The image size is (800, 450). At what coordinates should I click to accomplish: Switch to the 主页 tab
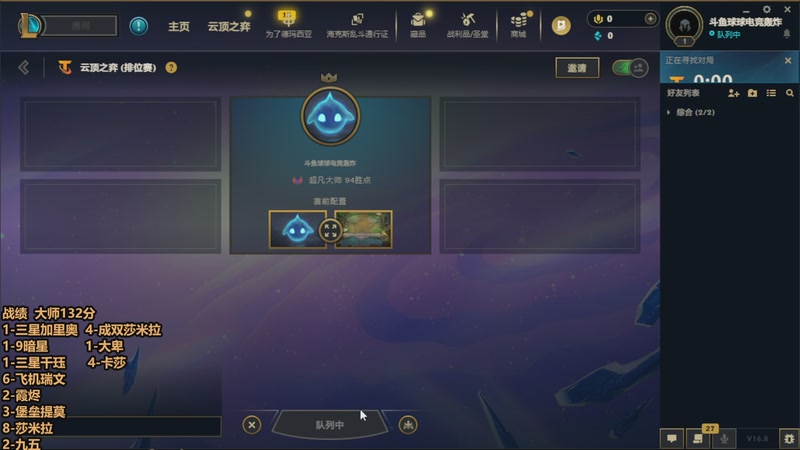coord(179,26)
